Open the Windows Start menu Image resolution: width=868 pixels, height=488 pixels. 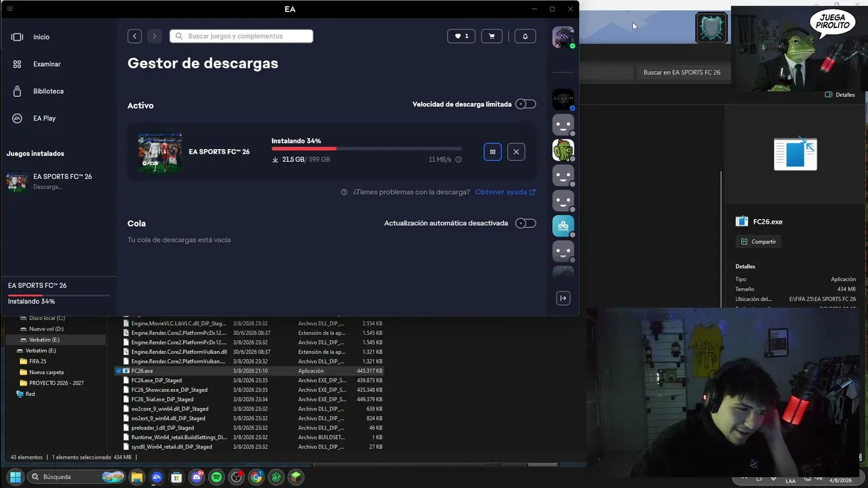coord(15,477)
